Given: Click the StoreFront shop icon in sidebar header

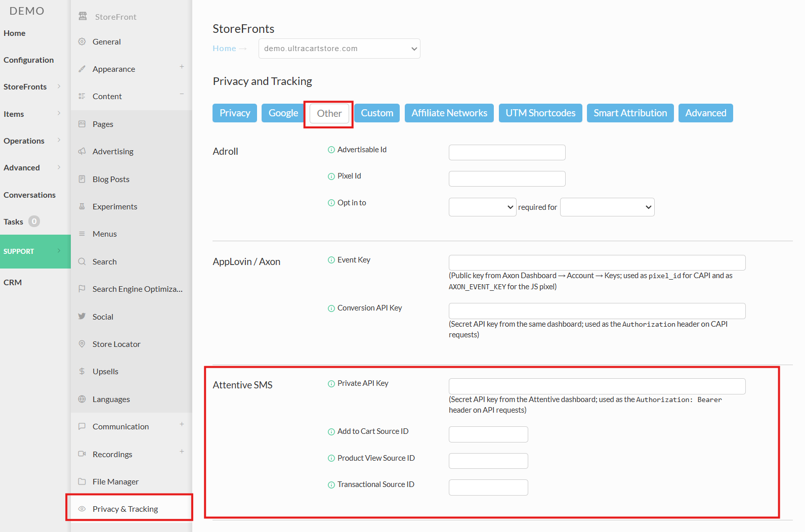Looking at the screenshot, I should [82, 16].
